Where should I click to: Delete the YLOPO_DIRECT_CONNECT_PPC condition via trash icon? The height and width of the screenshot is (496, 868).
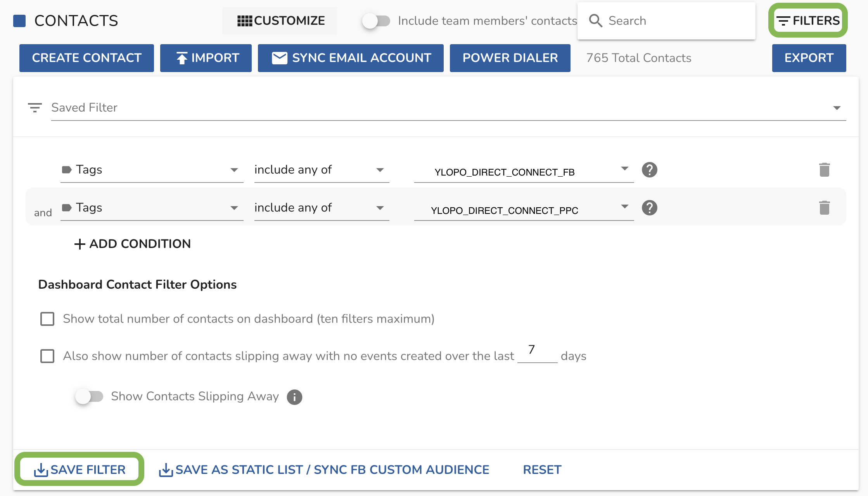pyautogui.click(x=825, y=208)
